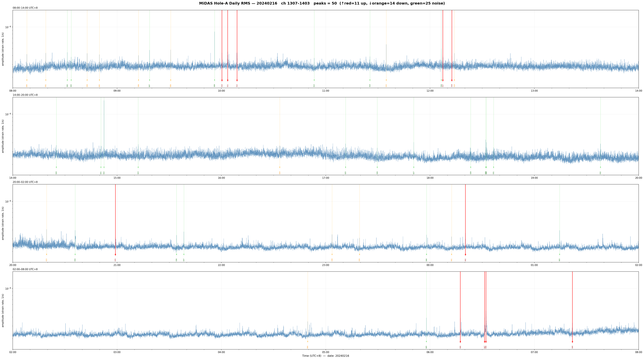The width and height of the screenshot is (644, 359).
Task: Click the 00:00 time tick label
Action: coord(430,265)
